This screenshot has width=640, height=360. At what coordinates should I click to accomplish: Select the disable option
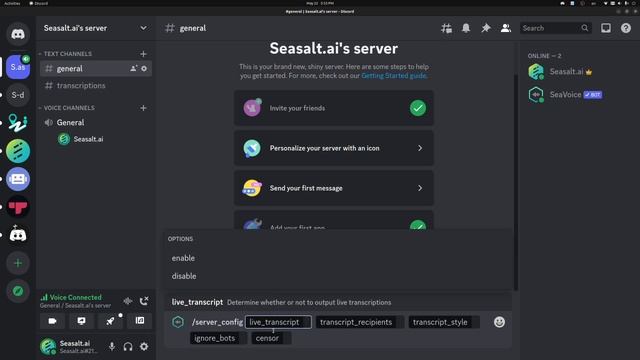[339, 276]
